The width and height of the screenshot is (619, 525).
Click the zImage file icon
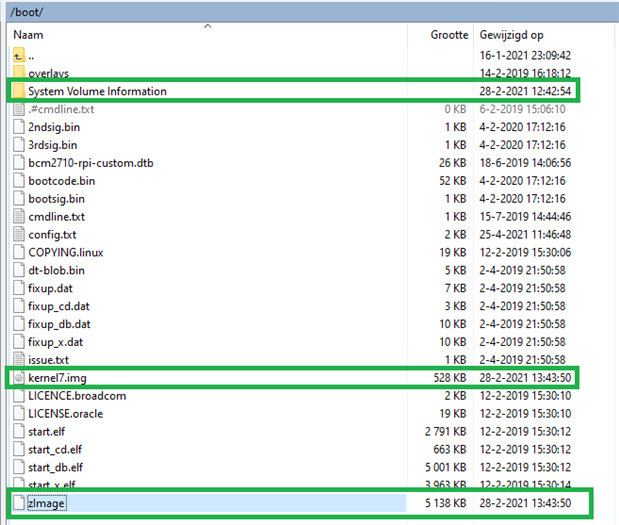pos(18,503)
